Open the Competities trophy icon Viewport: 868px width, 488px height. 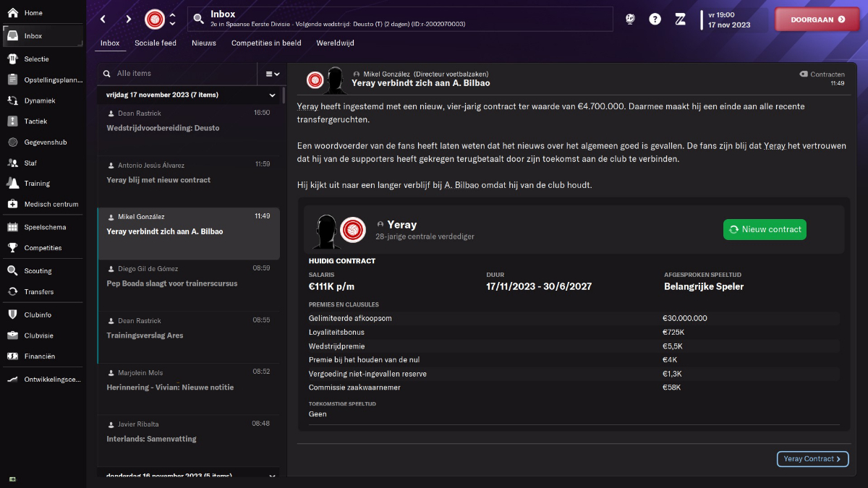12,247
